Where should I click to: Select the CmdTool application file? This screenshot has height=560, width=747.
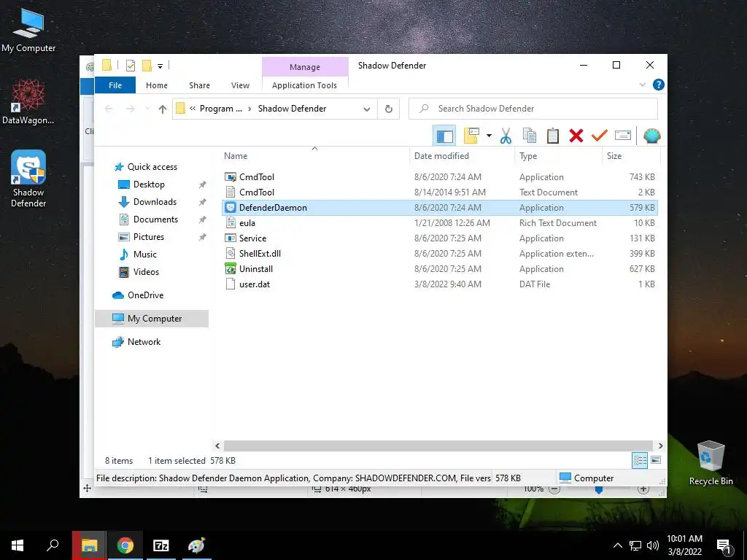(440, 177)
